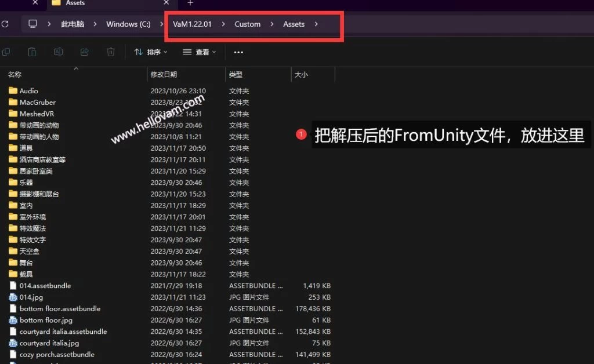Screen dimensions: 594x364
Task: Select the courtyard italia.jpg image file
Action: tap(49, 343)
